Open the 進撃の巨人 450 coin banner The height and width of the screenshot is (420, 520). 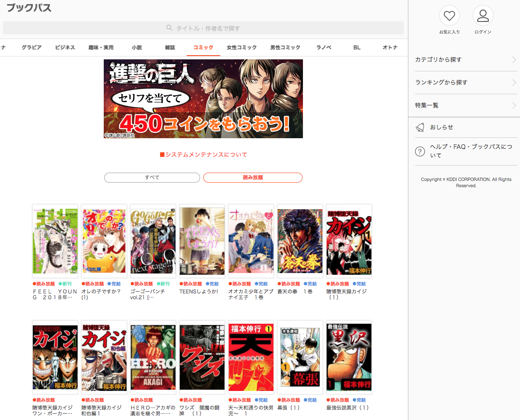coord(203,99)
